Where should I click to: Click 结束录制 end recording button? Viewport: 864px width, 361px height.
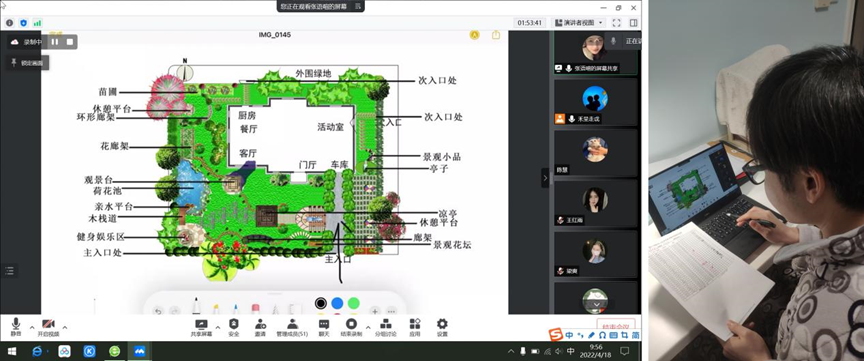[x=351, y=327]
